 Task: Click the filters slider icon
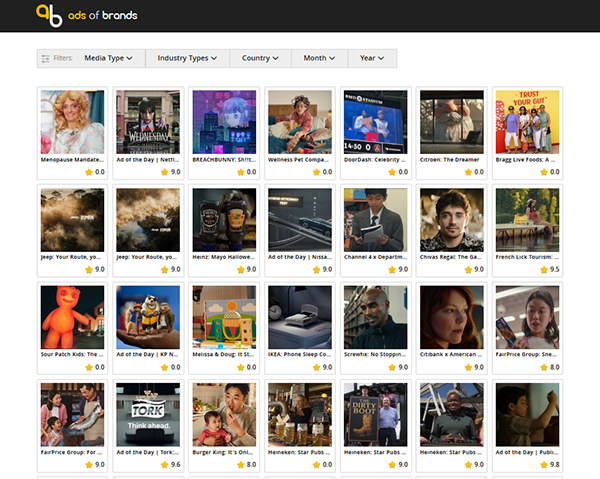point(45,58)
